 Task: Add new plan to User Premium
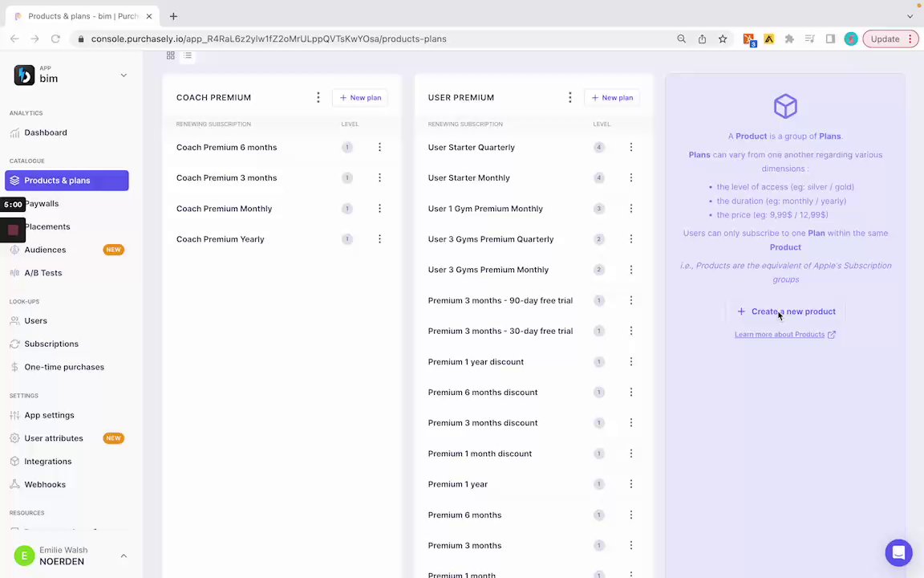pyautogui.click(x=612, y=98)
